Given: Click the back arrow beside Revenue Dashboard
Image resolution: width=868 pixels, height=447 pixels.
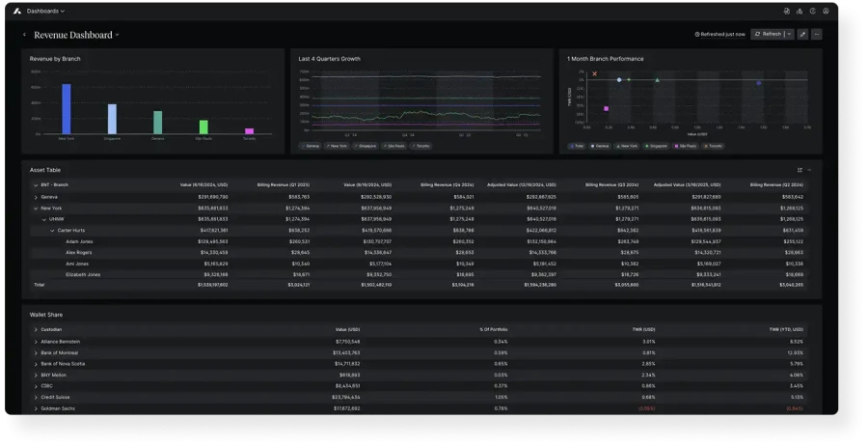Looking at the screenshot, I should 25,34.
